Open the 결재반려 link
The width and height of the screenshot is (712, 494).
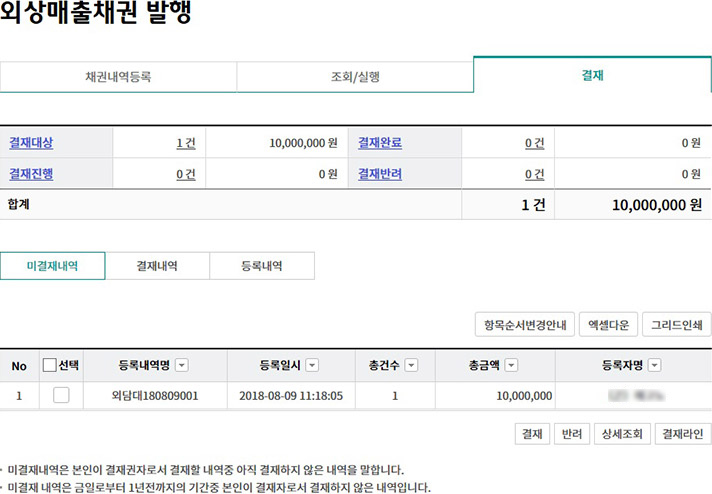pos(380,174)
